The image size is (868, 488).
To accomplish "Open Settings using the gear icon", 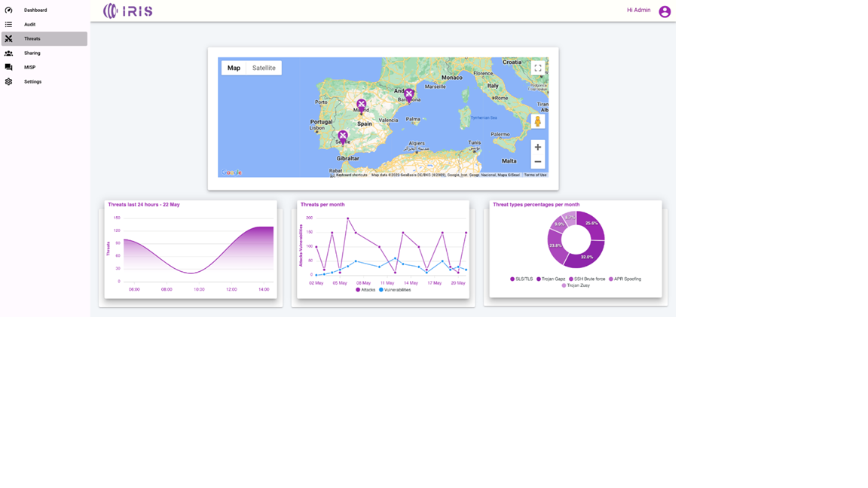I will (9, 81).
